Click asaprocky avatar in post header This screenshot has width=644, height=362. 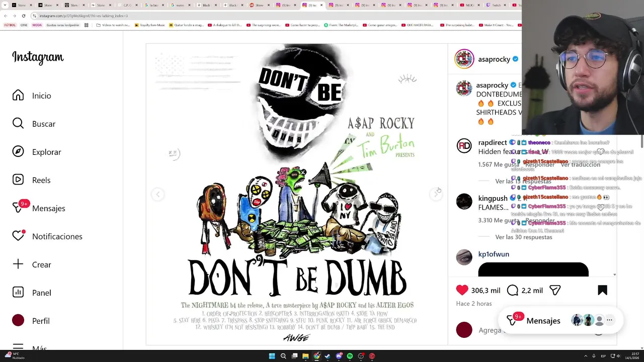(464, 59)
